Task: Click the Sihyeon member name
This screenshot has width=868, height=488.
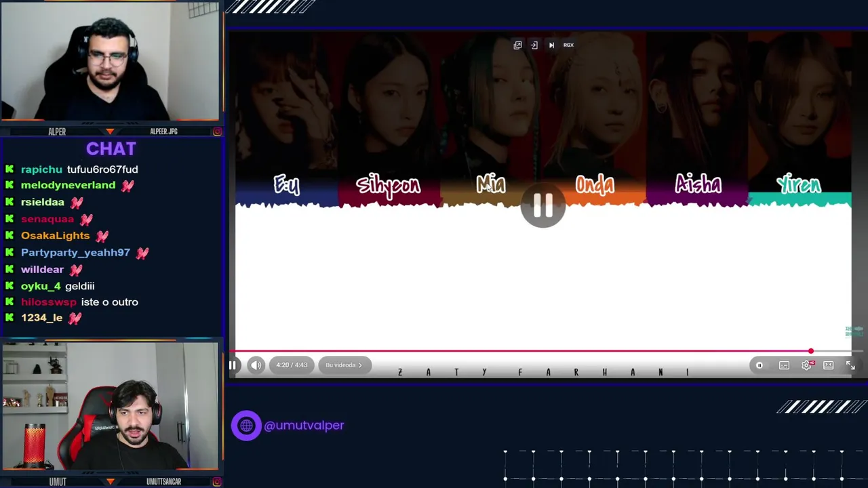Action: coord(388,185)
